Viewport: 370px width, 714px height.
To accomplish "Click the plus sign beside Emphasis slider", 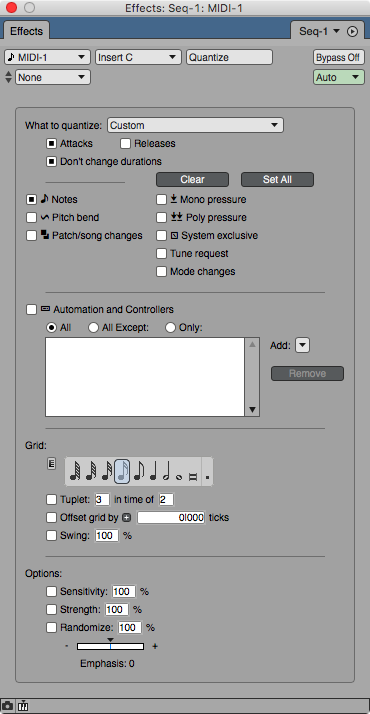I will tap(155, 646).
